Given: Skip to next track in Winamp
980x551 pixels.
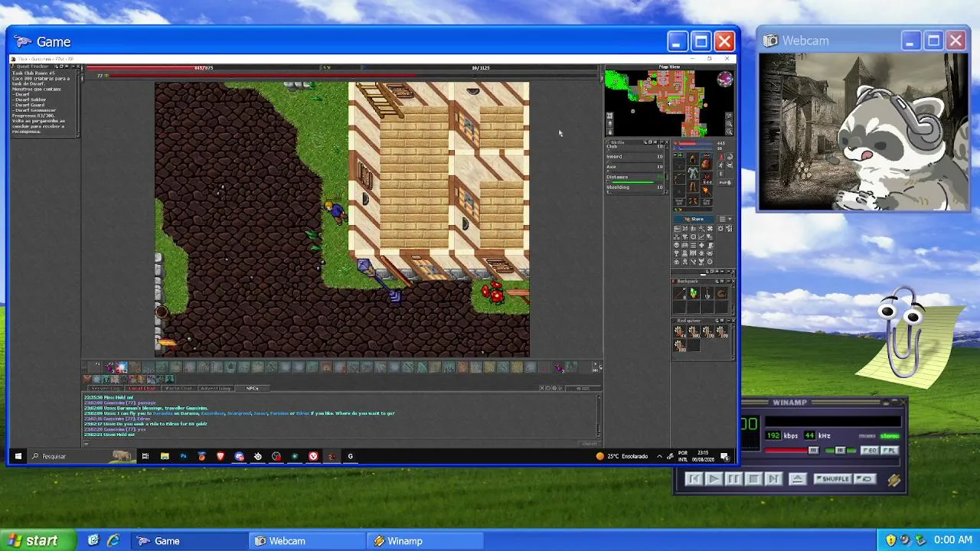Looking at the screenshot, I should (x=773, y=479).
